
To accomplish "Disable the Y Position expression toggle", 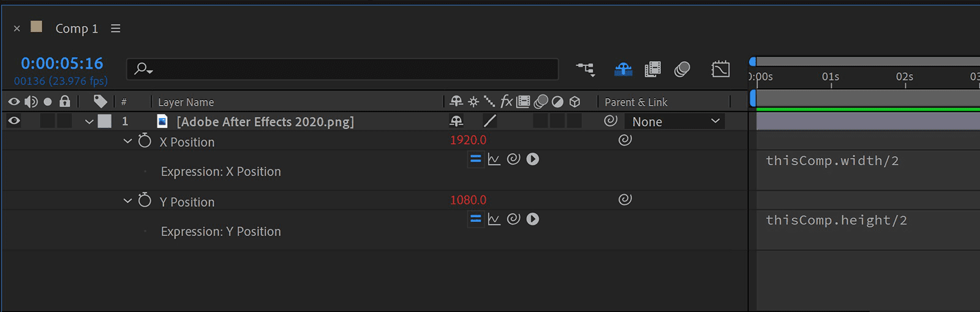I will [x=475, y=219].
